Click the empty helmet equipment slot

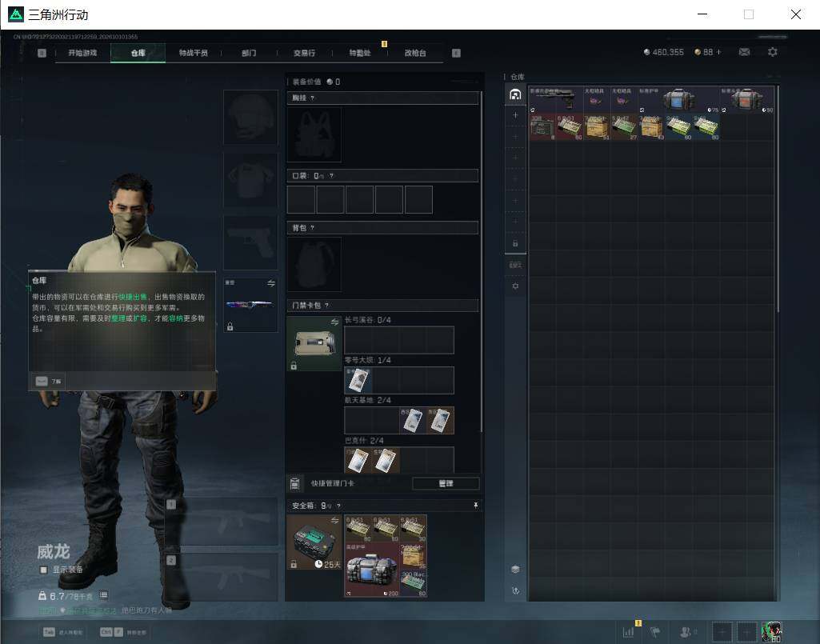click(x=250, y=117)
